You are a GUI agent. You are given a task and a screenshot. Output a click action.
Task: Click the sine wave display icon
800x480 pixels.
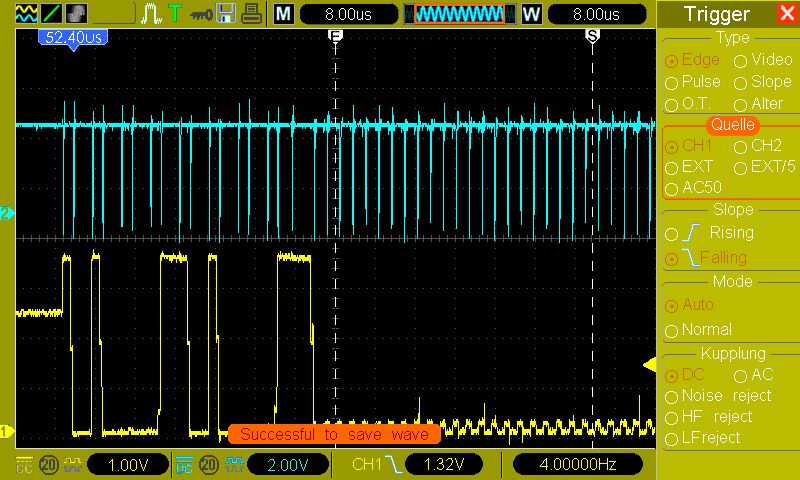[26, 13]
